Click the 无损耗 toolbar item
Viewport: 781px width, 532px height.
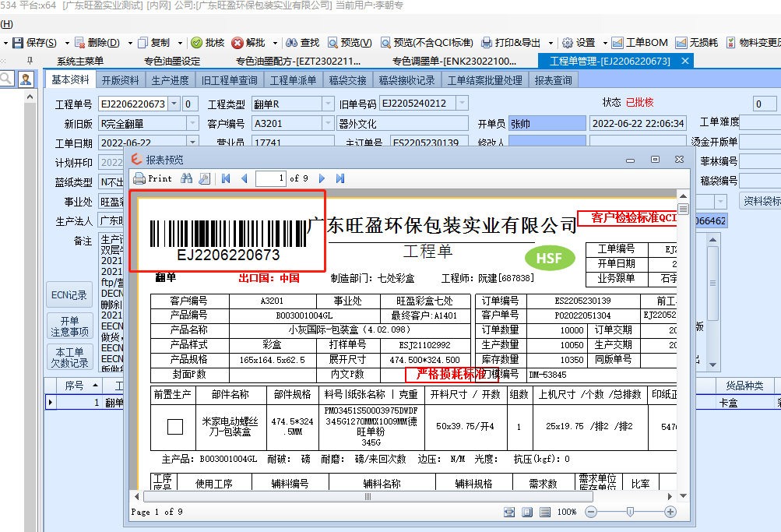click(696, 43)
